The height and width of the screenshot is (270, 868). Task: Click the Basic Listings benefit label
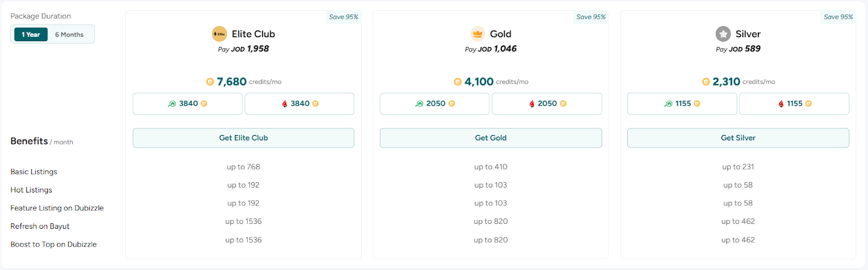34,172
